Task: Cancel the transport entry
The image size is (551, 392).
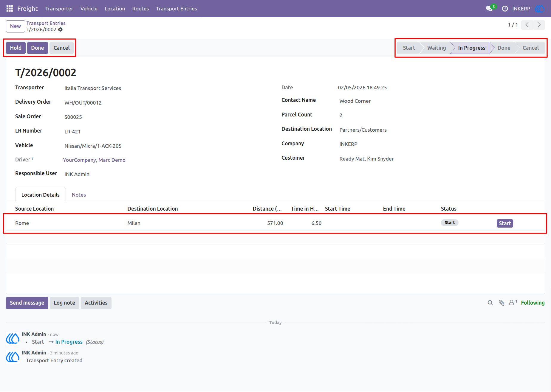Action: (x=61, y=48)
